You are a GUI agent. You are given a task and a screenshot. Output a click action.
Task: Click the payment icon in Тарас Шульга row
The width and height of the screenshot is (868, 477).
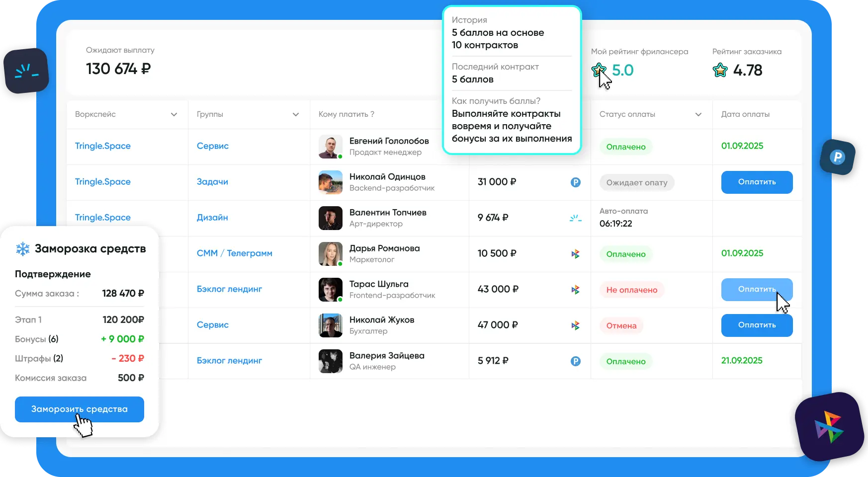click(575, 290)
